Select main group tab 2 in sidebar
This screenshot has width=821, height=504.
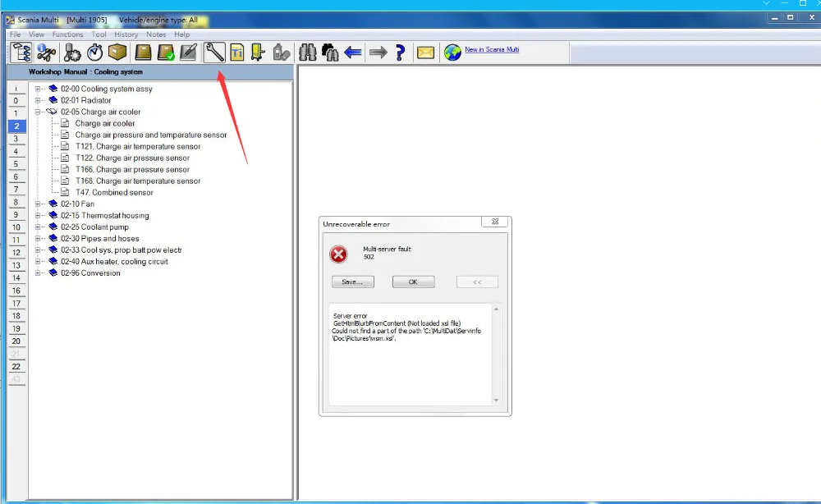point(16,126)
